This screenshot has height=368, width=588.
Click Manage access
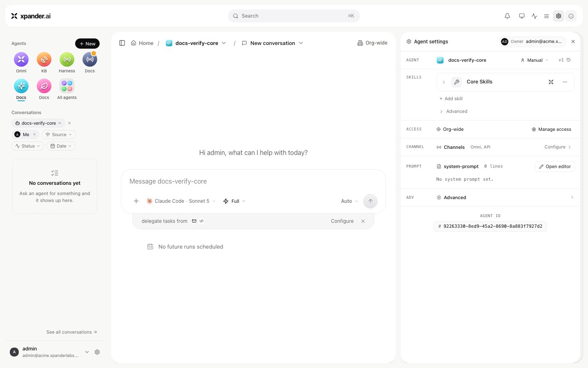551,129
